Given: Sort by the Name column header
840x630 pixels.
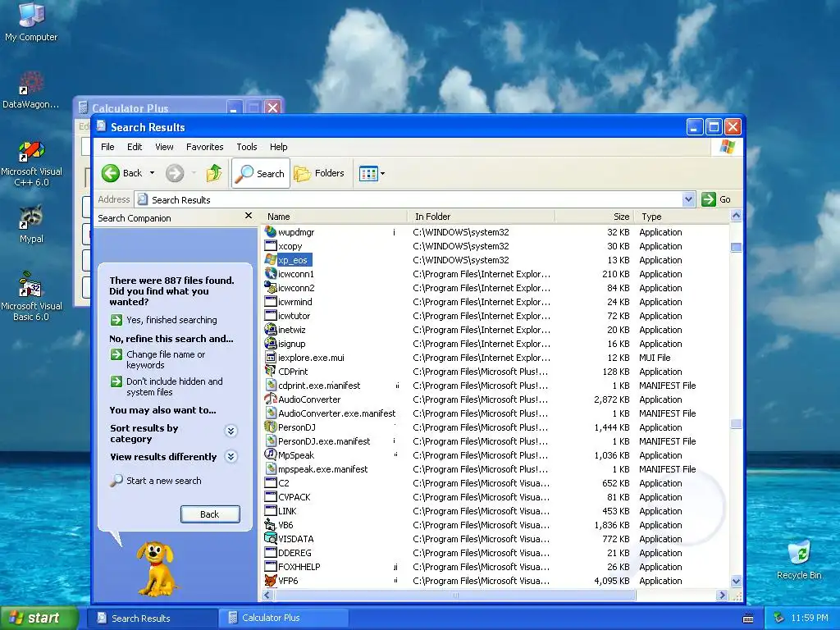Looking at the screenshot, I should [335, 217].
